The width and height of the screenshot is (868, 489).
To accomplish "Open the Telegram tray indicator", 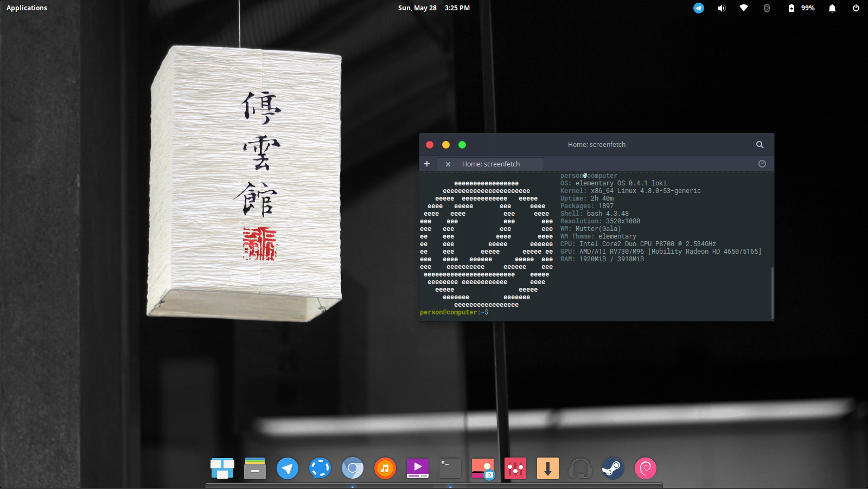I will tap(699, 8).
